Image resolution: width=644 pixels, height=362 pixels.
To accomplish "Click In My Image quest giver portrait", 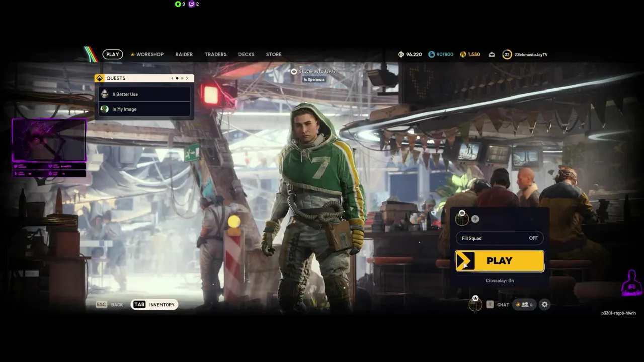I will tap(105, 109).
